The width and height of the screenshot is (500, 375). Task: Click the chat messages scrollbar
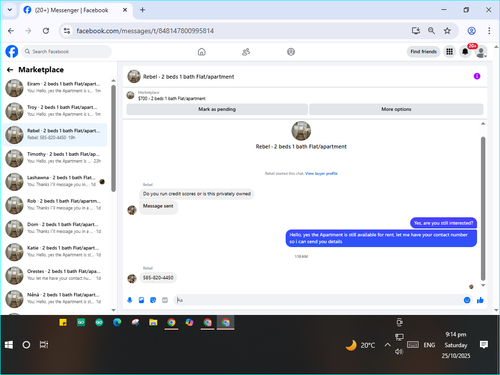[x=483, y=208]
